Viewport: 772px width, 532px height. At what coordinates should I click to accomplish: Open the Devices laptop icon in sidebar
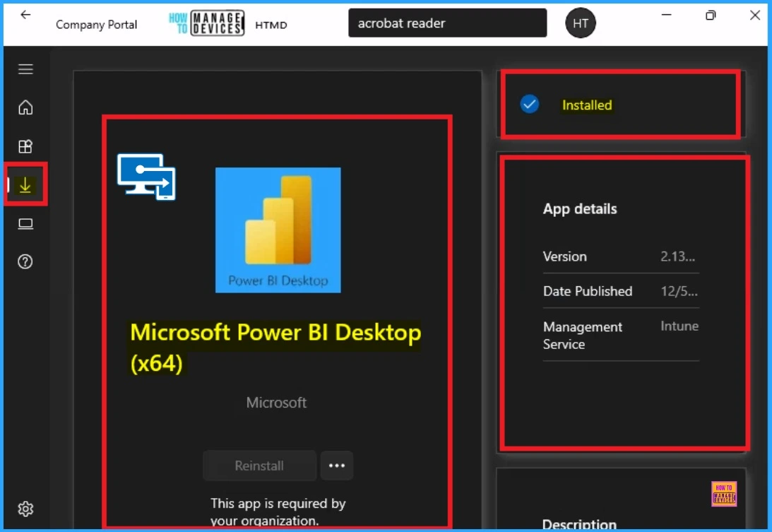click(25, 224)
